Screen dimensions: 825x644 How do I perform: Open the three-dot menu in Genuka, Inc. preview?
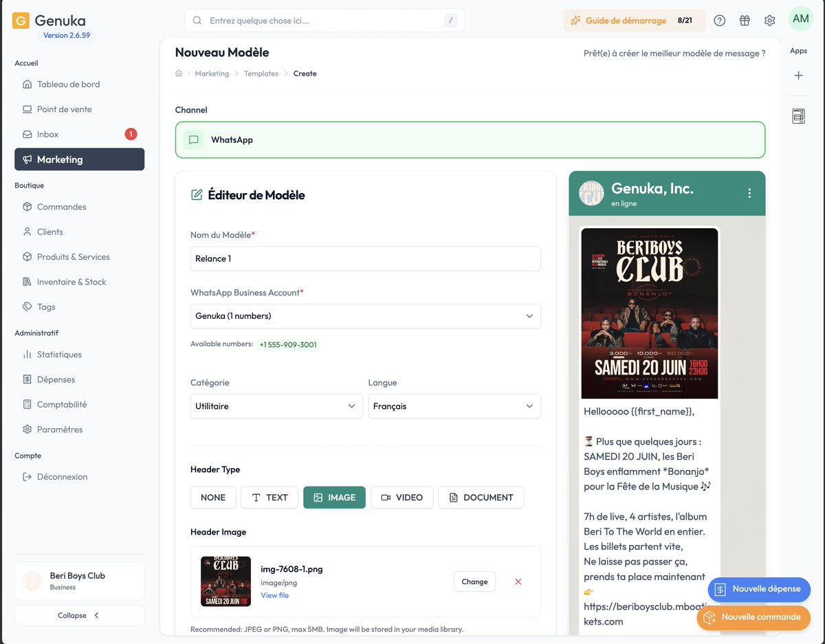point(749,193)
